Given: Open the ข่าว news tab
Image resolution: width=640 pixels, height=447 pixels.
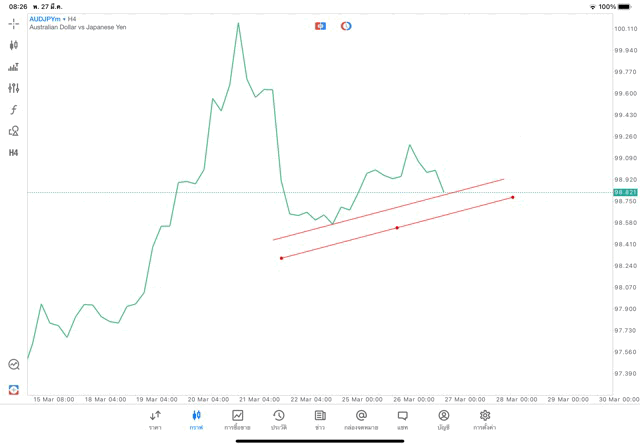Looking at the screenshot, I should 320,420.
